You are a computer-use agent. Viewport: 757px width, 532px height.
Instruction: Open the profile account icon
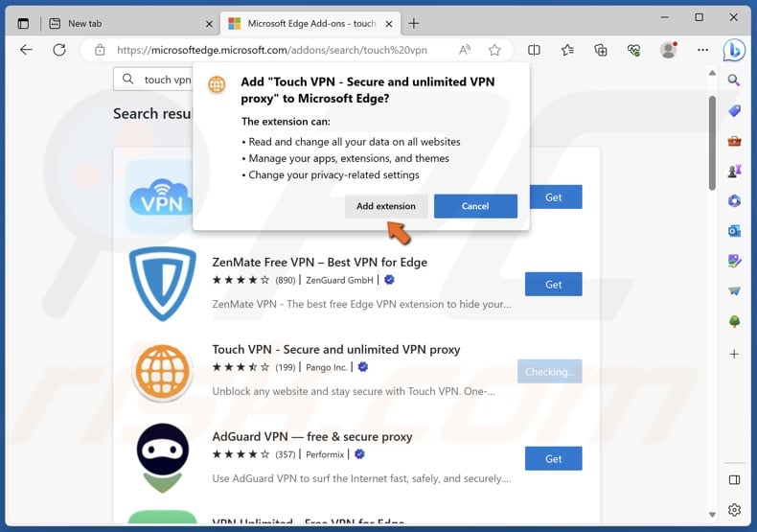[x=669, y=50]
